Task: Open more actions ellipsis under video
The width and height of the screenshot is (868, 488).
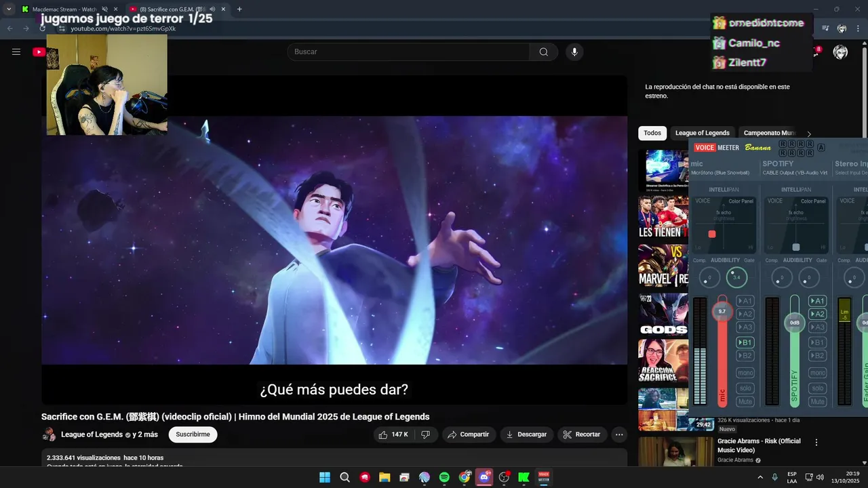Action: click(619, 434)
